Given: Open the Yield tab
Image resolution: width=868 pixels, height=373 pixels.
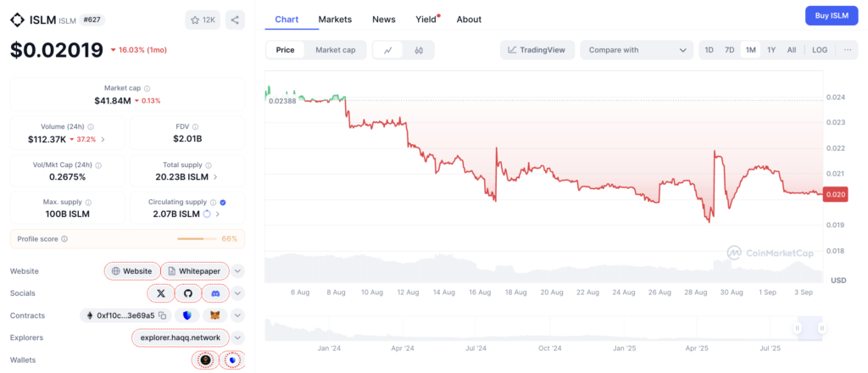Looking at the screenshot, I should tap(427, 19).
